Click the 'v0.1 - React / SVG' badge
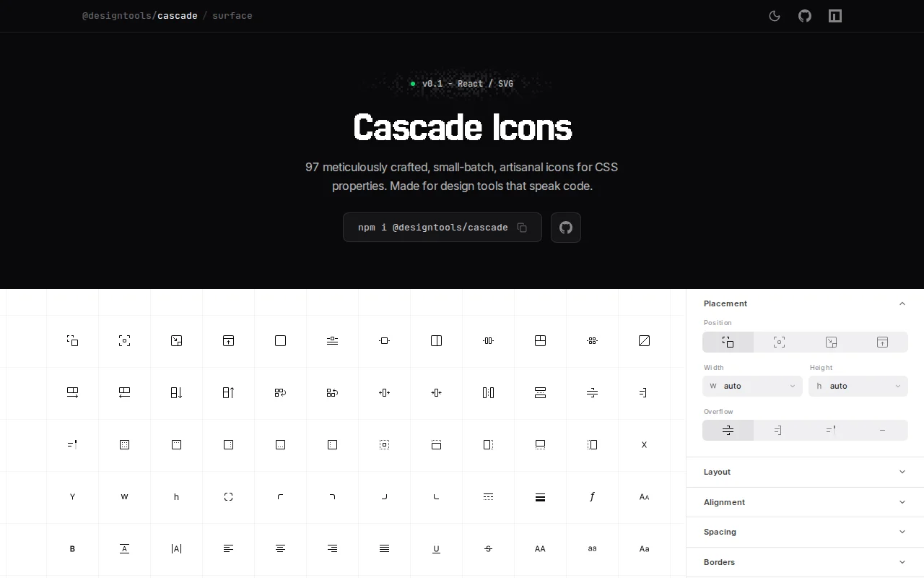The height and width of the screenshot is (578, 924). pos(462,84)
